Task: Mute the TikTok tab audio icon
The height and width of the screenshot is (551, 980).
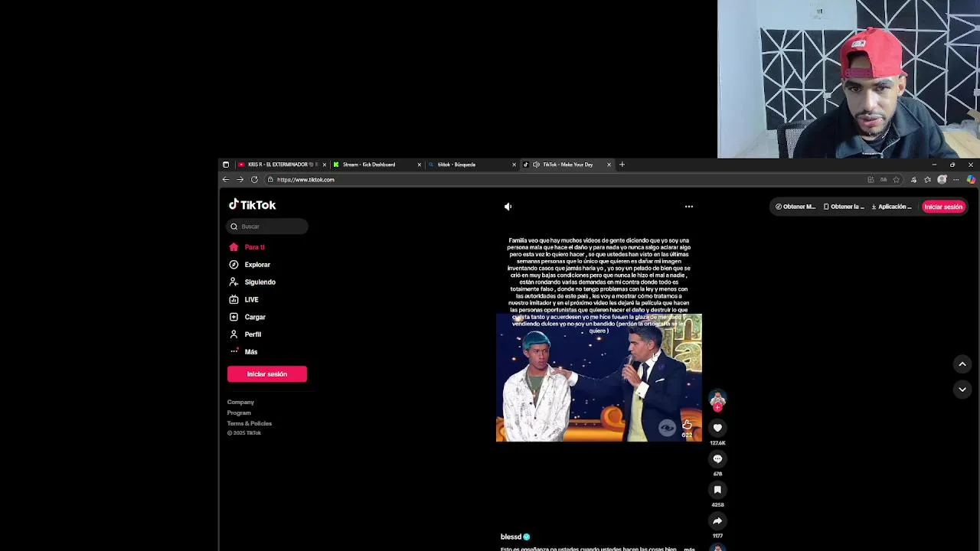Action: [x=536, y=165]
